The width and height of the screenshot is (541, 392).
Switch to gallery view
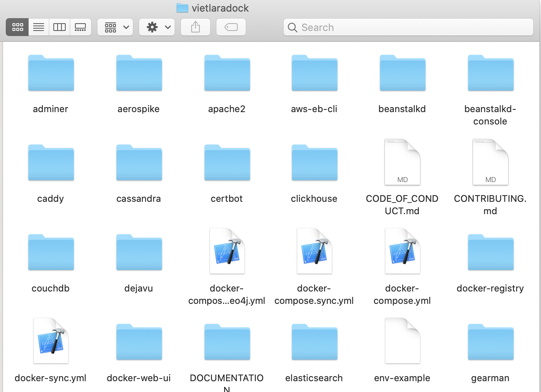pos(80,27)
